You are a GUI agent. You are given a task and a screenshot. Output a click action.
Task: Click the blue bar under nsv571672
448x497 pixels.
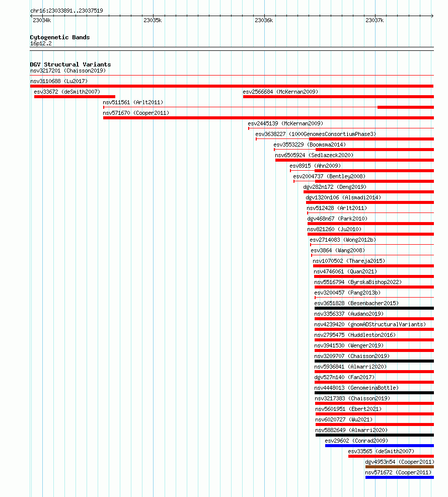(400, 477)
